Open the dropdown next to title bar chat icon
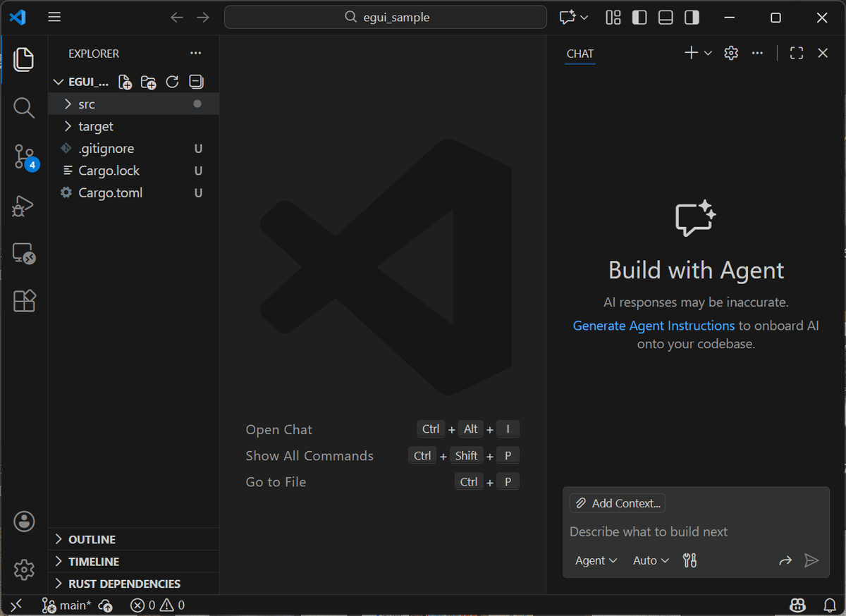The width and height of the screenshot is (846, 616). pos(584,18)
